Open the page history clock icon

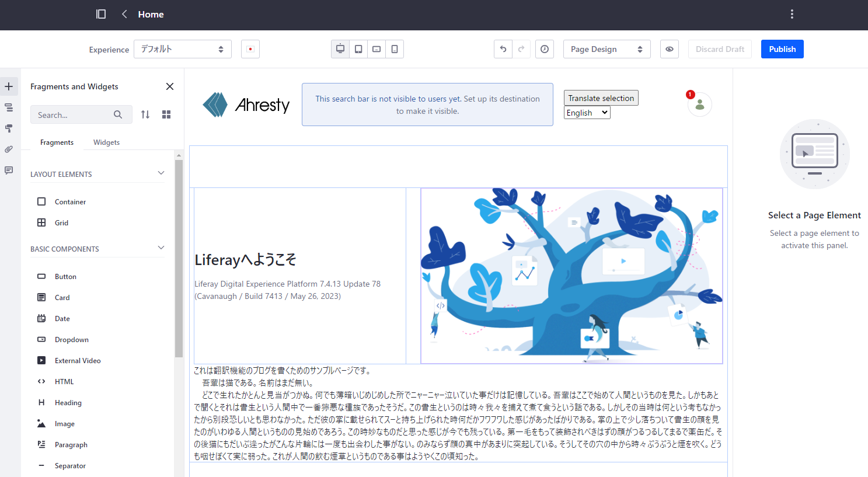click(544, 49)
